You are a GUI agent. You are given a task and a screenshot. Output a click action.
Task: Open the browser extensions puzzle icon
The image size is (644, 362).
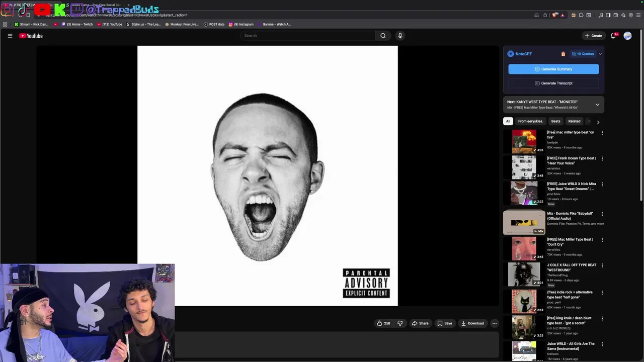coord(581,15)
